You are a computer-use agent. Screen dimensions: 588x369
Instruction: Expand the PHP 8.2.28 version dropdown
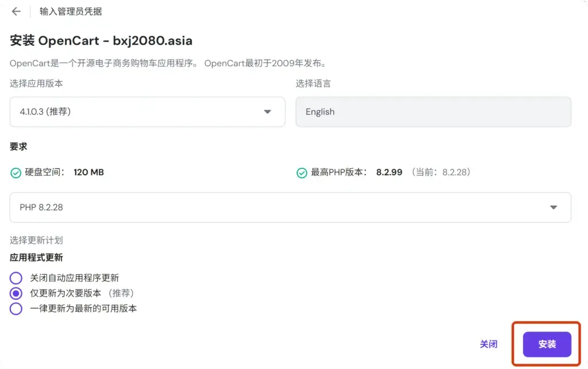click(x=290, y=207)
